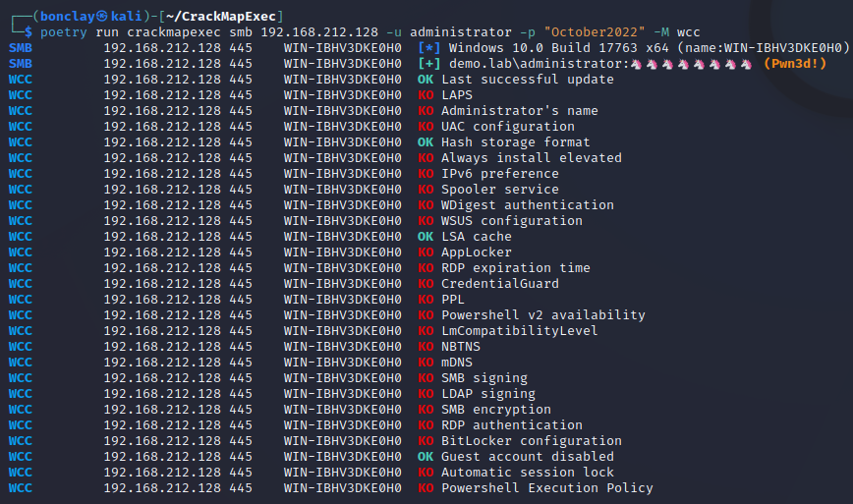Click 'demo.lab\administrator' credential text

coord(536,64)
